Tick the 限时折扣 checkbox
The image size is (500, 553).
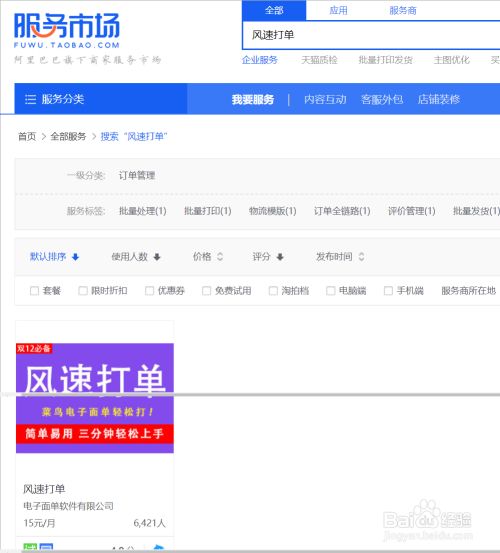pyautogui.click(x=83, y=291)
